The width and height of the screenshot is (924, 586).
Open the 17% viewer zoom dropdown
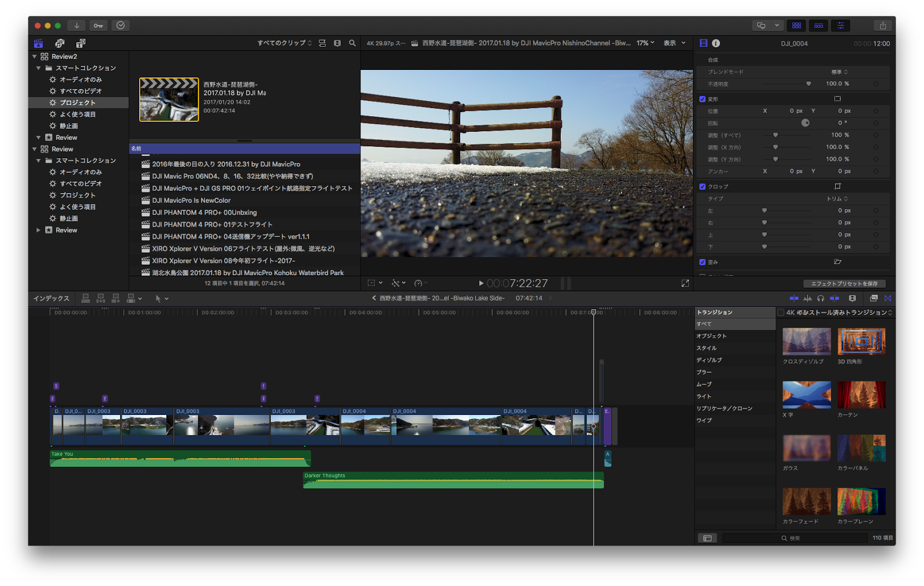646,43
